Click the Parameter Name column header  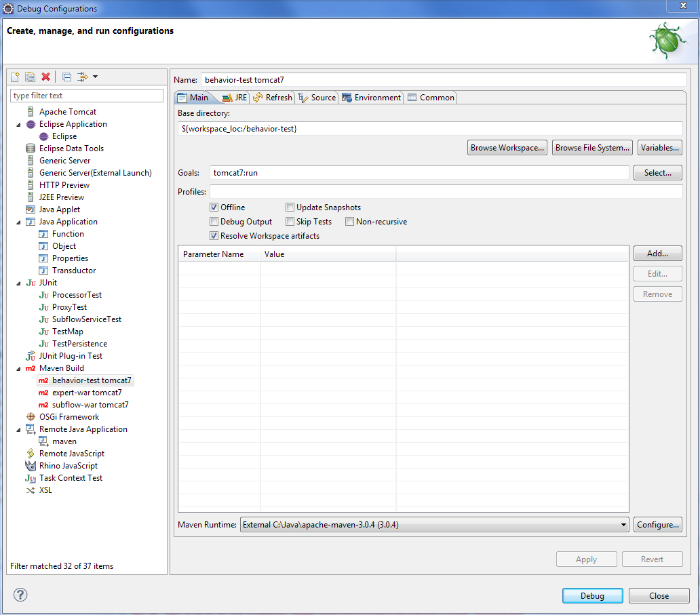click(219, 254)
